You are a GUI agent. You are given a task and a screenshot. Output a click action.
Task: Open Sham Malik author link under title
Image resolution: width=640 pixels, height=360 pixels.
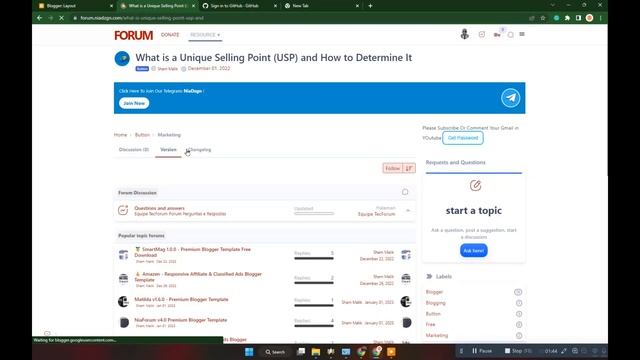click(x=167, y=69)
